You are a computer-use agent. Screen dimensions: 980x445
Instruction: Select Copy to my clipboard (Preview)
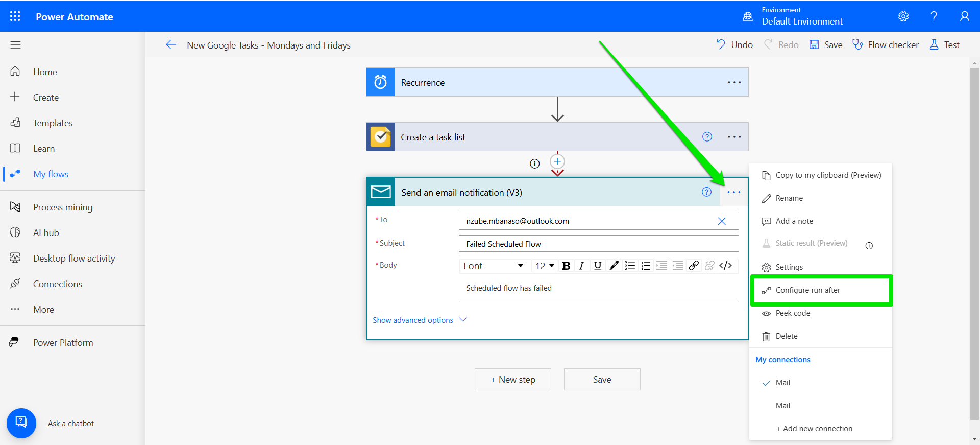pos(821,175)
